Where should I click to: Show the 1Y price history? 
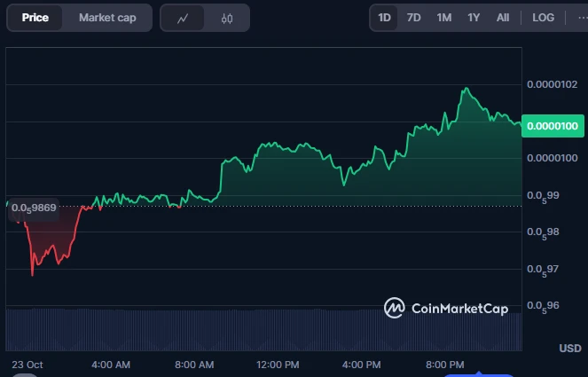(x=474, y=18)
